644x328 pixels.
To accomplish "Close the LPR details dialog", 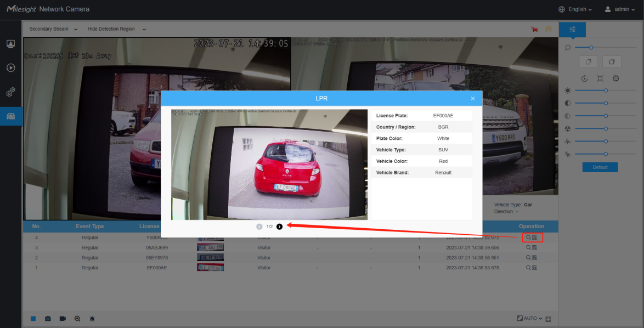I will pos(473,99).
